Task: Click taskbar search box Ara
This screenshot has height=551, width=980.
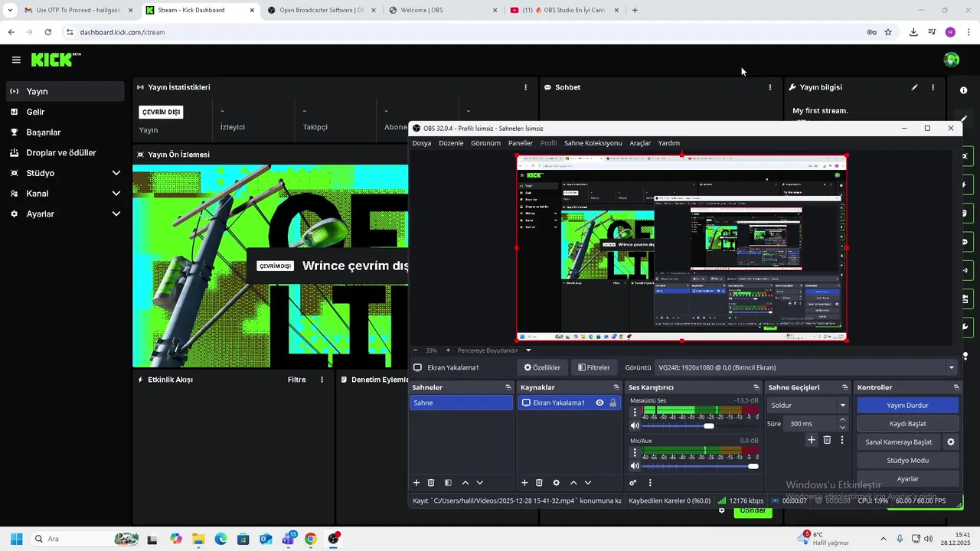Action: (x=86, y=539)
